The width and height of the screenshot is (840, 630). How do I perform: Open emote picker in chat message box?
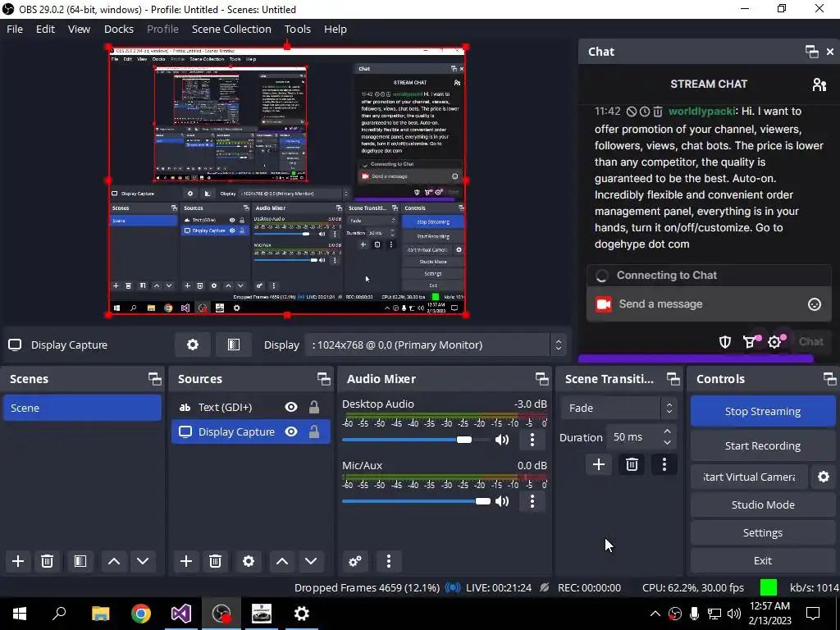(x=815, y=304)
